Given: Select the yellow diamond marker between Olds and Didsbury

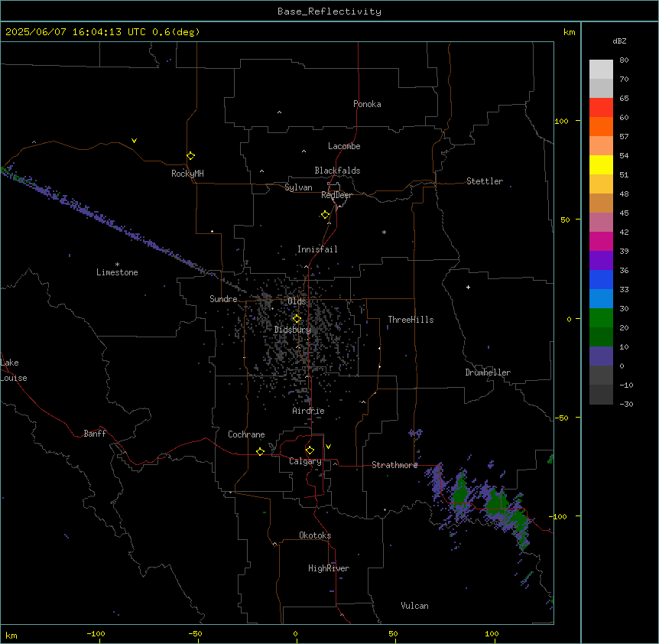Looking at the screenshot, I should click(297, 318).
